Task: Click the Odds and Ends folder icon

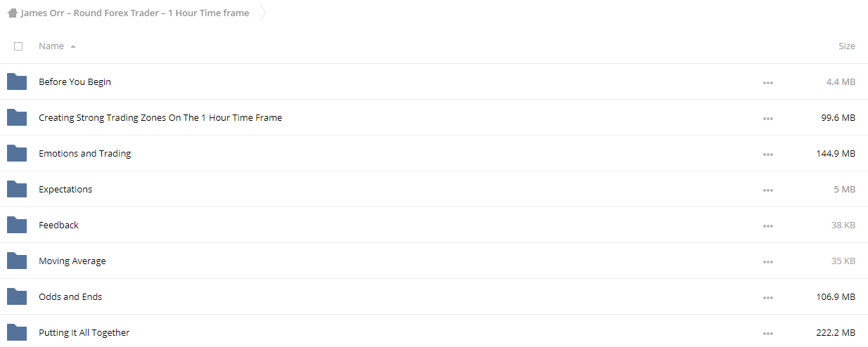Action: (x=17, y=296)
